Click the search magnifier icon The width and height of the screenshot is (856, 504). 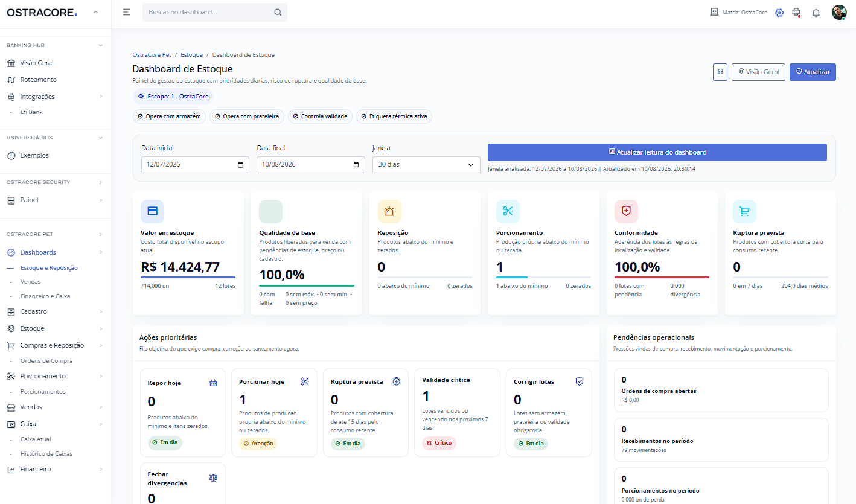(x=278, y=12)
